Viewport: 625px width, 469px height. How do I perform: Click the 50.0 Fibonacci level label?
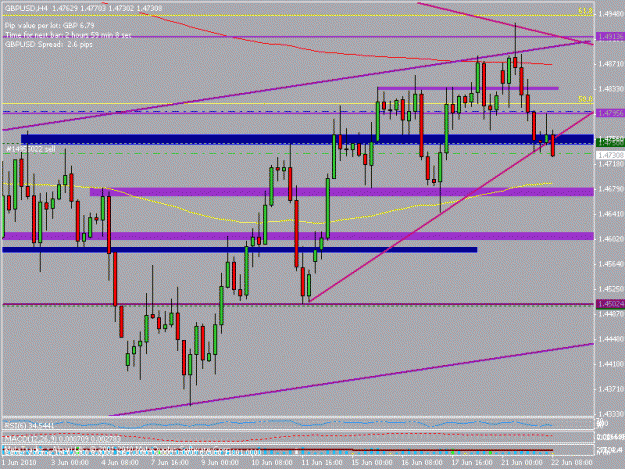[x=585, y=99]
